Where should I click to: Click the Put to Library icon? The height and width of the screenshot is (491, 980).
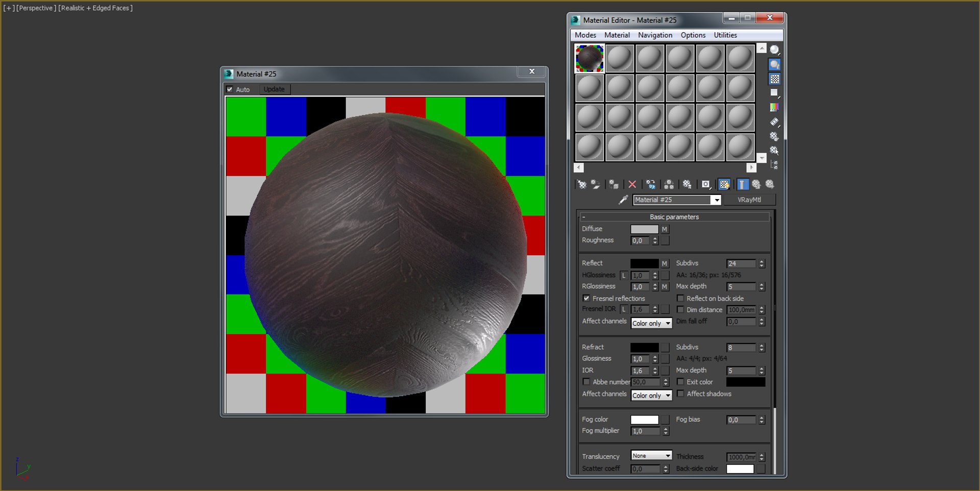[687, 185]
